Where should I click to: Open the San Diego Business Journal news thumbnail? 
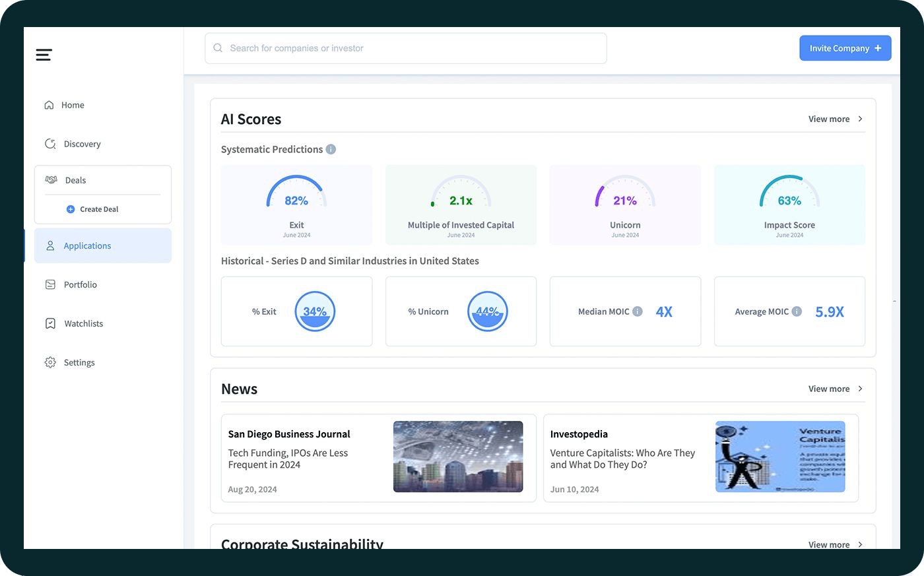tap(458, 457)
